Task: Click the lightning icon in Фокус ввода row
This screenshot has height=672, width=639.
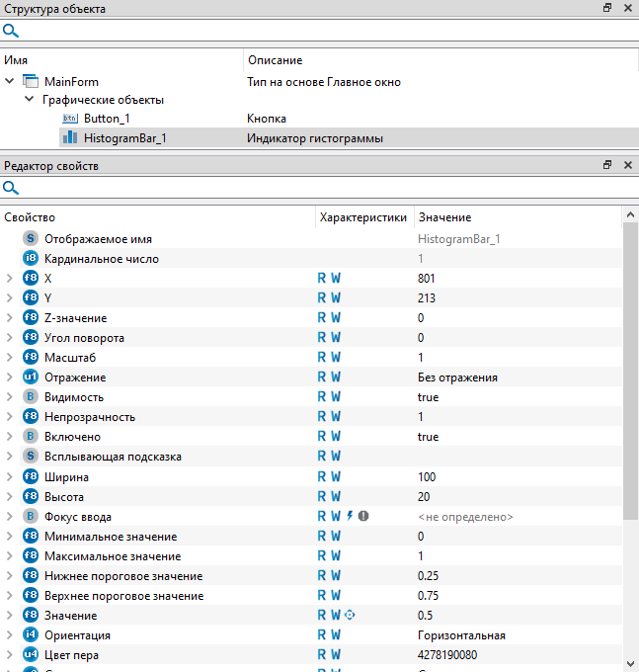Action: coord(350,516)
